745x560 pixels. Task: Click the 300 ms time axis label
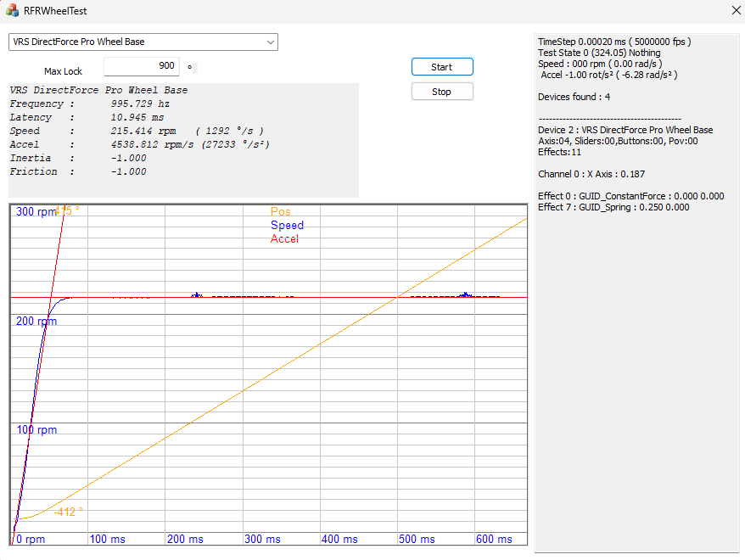tap(262, 539)
